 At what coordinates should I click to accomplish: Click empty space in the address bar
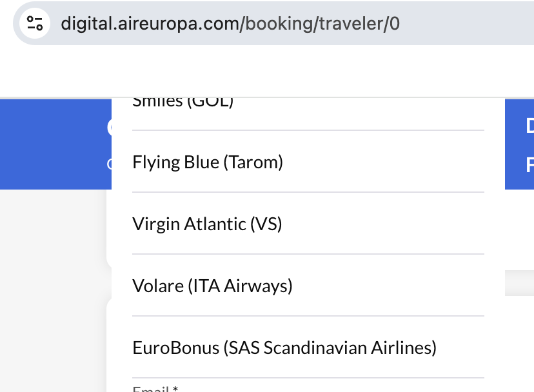pyautogui.click(x=464, y=24)
